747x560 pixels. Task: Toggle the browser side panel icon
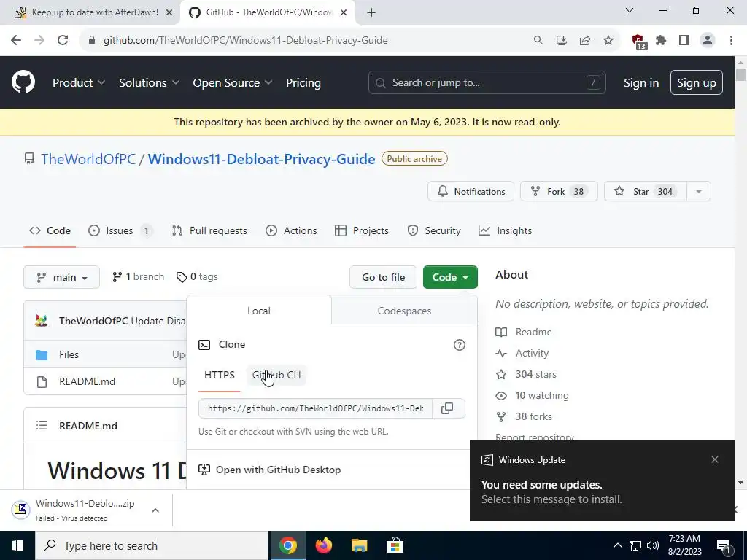point(684,41)
